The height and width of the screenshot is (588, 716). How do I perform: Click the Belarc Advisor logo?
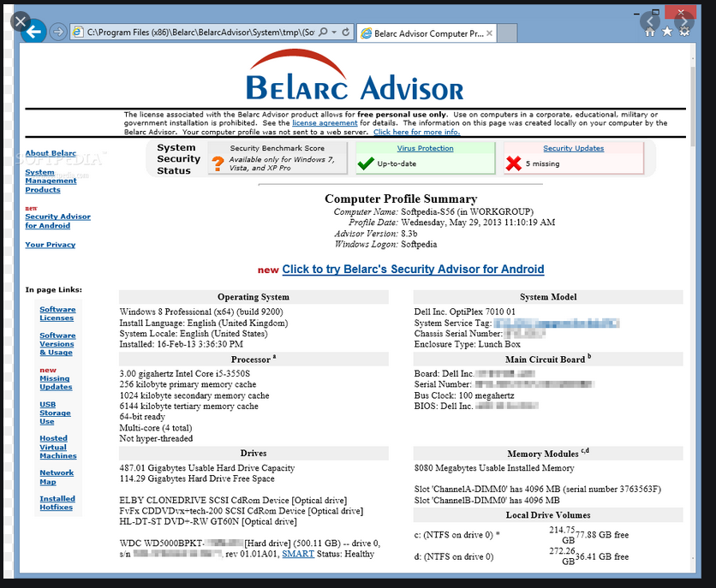(x=355, y=75)
